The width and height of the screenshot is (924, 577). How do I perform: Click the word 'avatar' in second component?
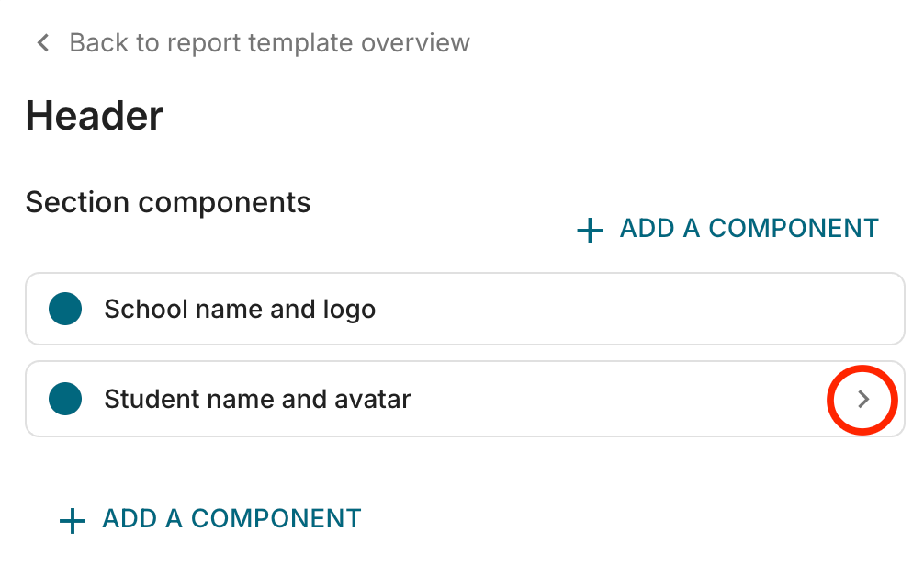(372, 399)
